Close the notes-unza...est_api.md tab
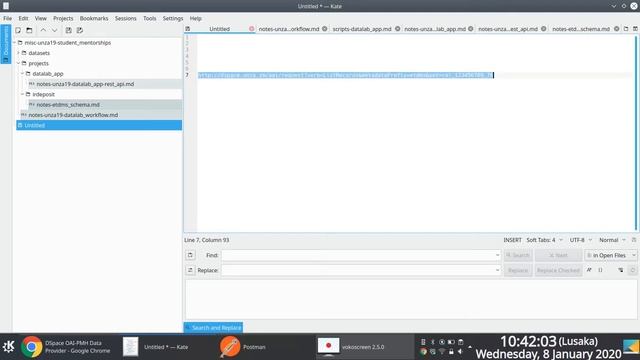Viewport: 640px width, 360px height. tap(544, 29)
